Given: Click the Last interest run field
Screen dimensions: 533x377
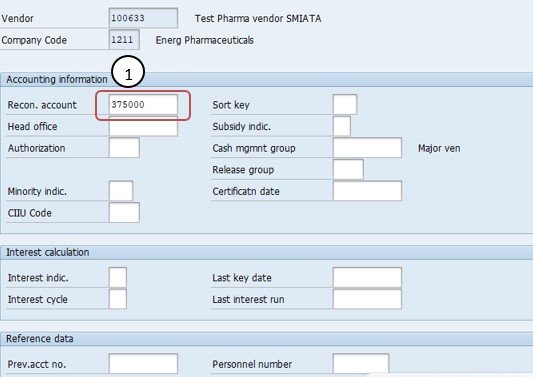Looking at the screenshot, I should pyautogui.click(x=367, y=299).
